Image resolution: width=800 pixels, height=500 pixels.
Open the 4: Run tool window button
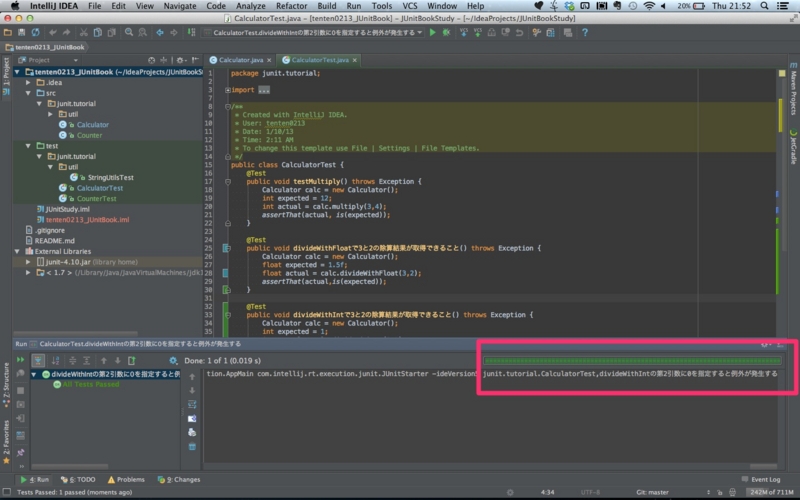click(x=34, y=480)
